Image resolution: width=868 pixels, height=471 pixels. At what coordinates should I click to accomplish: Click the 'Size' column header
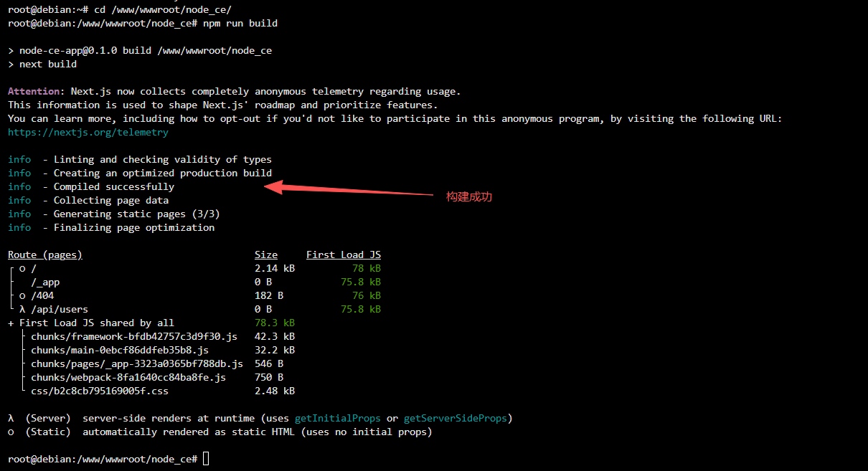pyautogui.click(x=265, y=254)
